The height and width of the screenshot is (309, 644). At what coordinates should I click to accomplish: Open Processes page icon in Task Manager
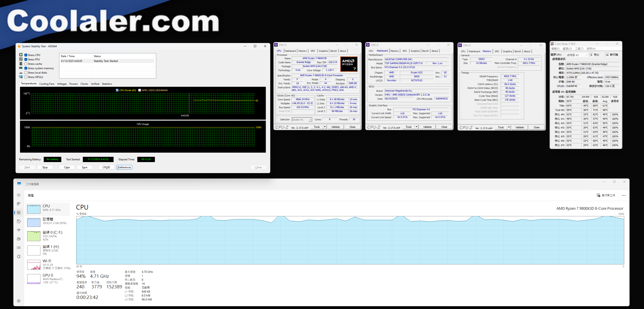click(x=18, y=204)
